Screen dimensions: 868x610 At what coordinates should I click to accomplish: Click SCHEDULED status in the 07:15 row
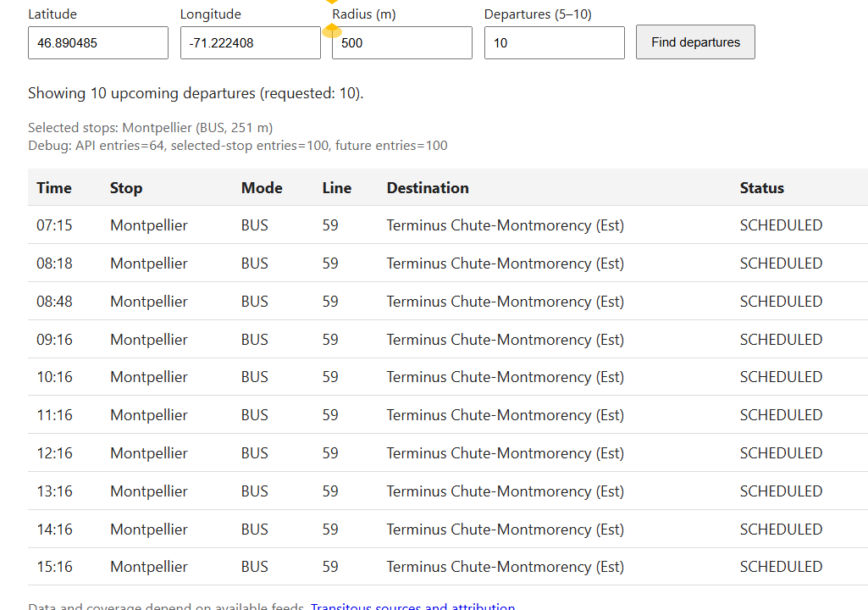tap(781, 225)
